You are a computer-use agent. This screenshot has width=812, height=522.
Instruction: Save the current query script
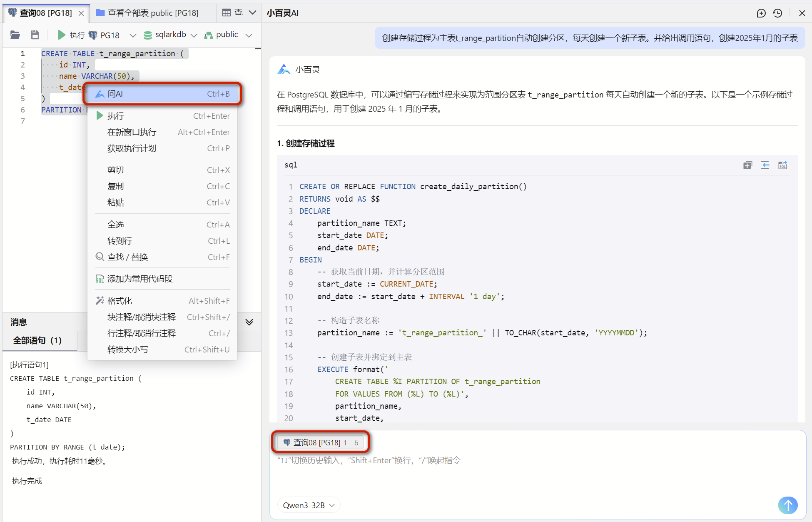coord(35,35)
